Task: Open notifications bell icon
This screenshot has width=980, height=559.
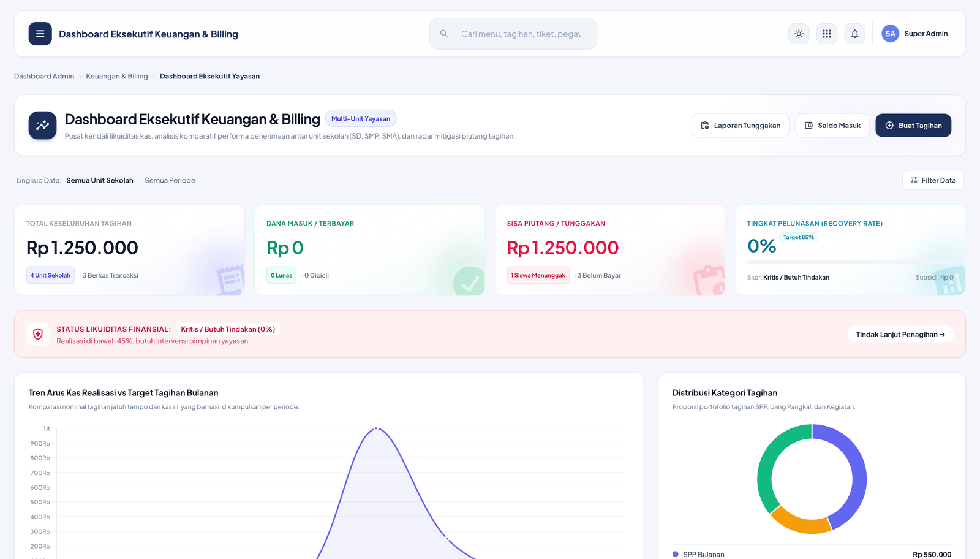Action: tap(855, 34)
